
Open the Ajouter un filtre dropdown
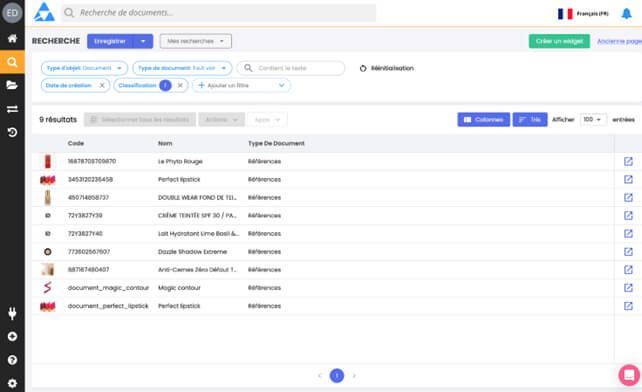tap(242, 85)
